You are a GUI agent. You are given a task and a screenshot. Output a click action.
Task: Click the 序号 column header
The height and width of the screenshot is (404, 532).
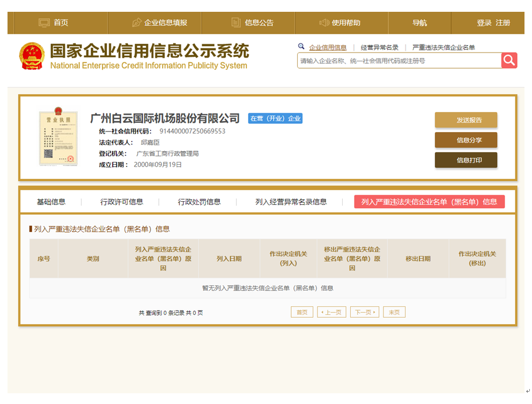pos(44,259)
